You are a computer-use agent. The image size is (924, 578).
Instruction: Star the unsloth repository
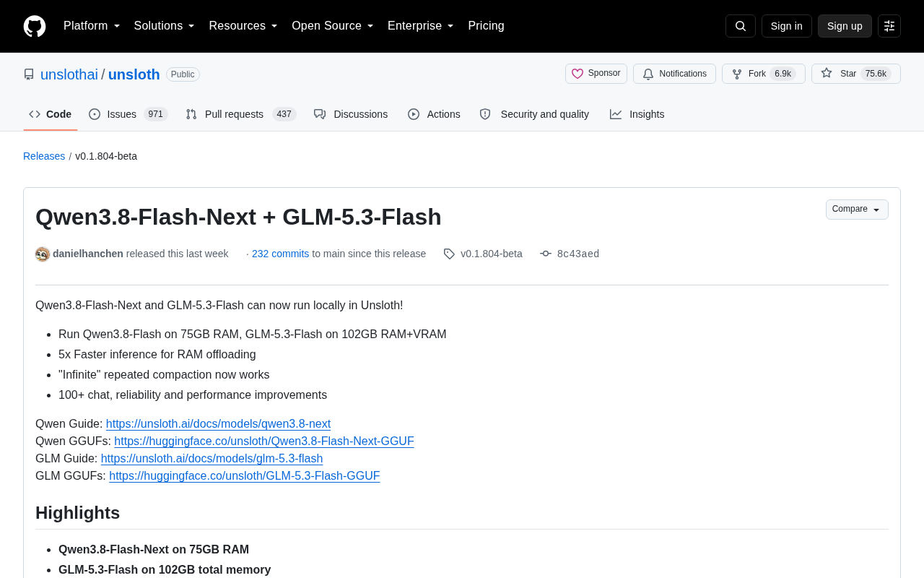pyautogui.click(x=856, y=74)
